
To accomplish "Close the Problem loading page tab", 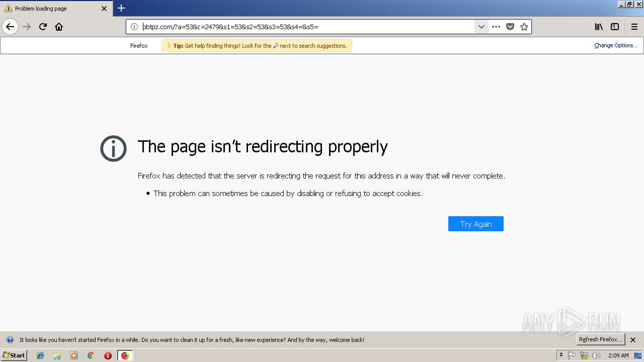I will pyautogui.click(x=104, y=9).
